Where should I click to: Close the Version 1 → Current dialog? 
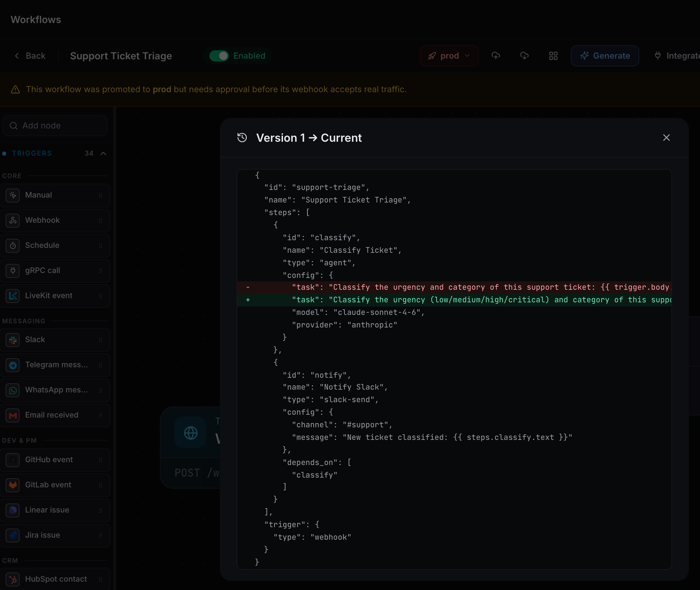[666, 138]
